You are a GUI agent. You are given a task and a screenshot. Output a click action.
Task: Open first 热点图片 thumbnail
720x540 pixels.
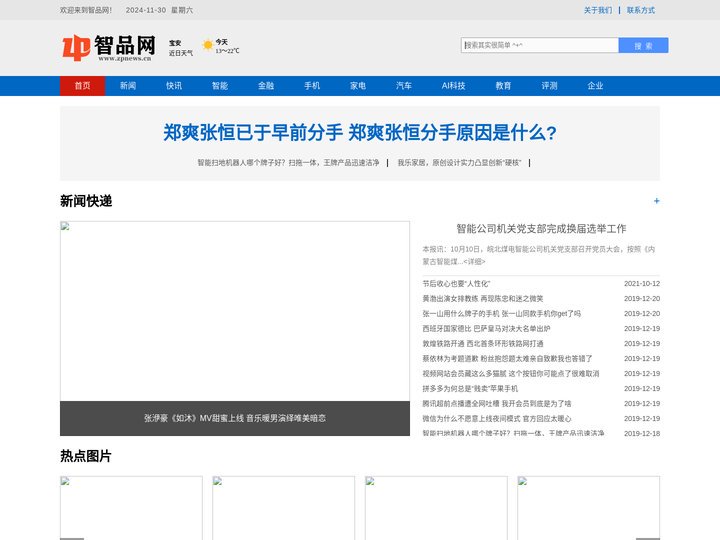(x=131, y=508)
